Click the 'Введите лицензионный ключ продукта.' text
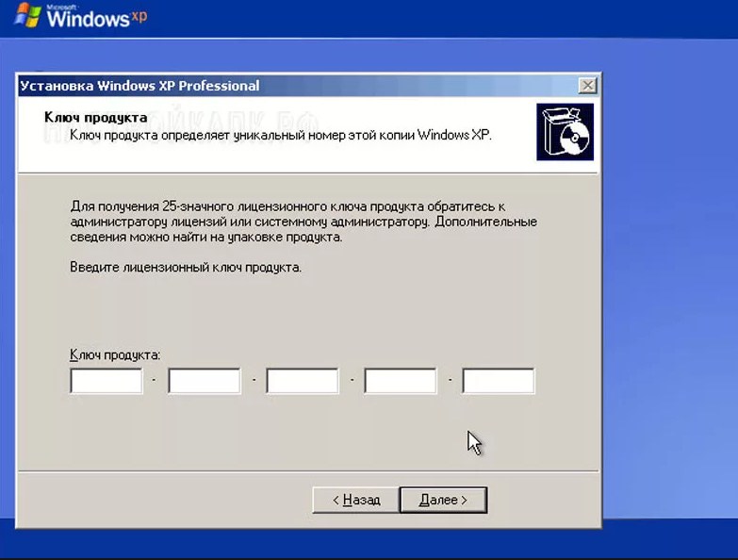 click(x=186, y=268)
